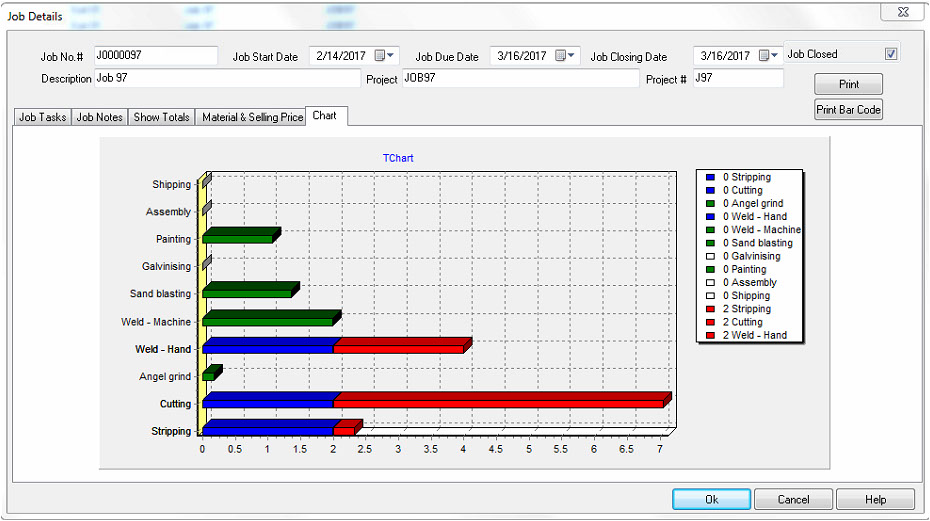Select the Show Totals tab
This screenshot has height=521, width=930.
[x=161, y=117]
